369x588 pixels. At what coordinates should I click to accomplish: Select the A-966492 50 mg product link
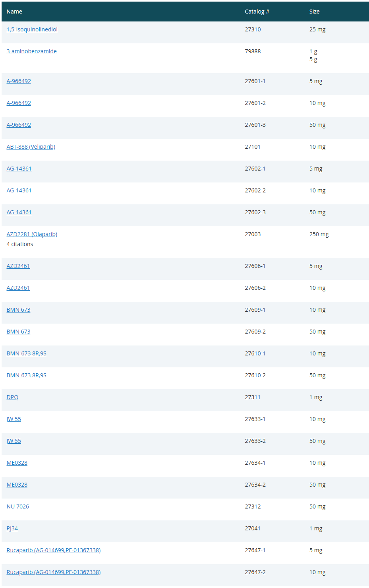[x=19, y=125]
